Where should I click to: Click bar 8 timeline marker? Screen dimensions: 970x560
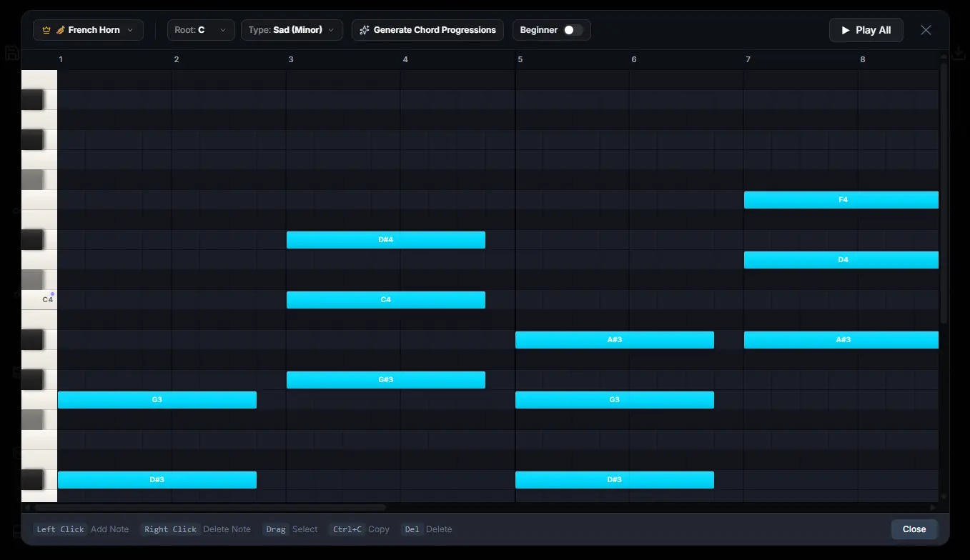point(863,59)
